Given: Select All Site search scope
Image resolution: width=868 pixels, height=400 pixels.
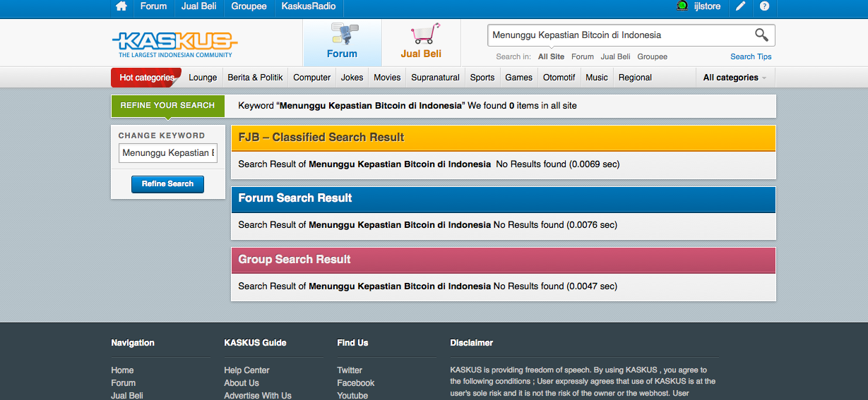Looking at the screenshot, I should click(551, 57).
